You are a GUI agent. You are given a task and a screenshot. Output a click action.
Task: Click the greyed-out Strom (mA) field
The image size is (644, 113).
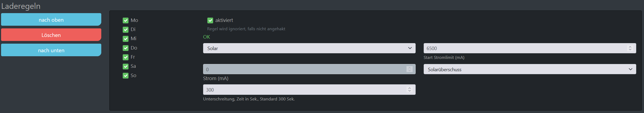(304, 69)
